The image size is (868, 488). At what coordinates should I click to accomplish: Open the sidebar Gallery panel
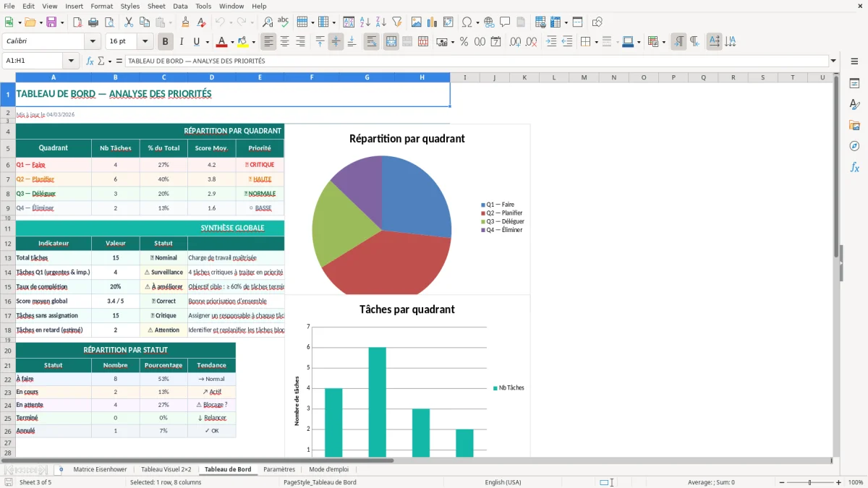coord(854,125)
